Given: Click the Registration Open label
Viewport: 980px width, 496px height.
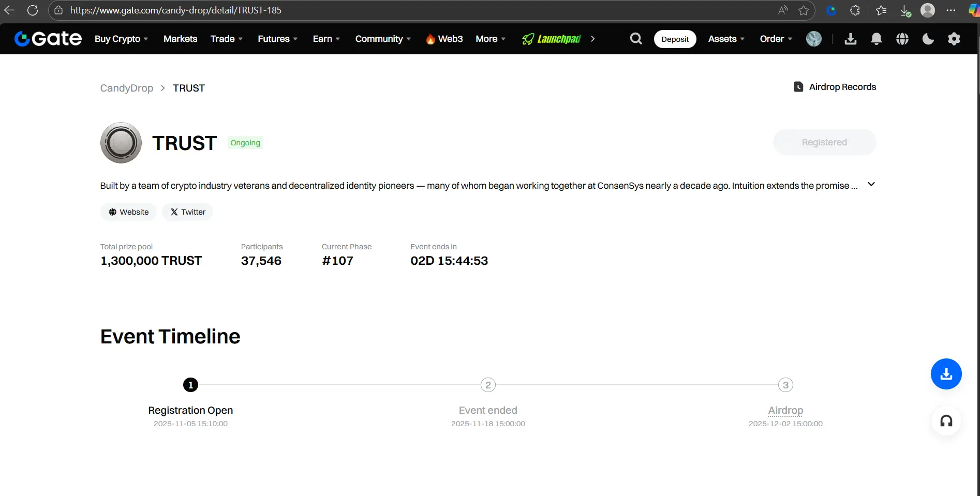Looking at the screenshot, I should point(191,410).
